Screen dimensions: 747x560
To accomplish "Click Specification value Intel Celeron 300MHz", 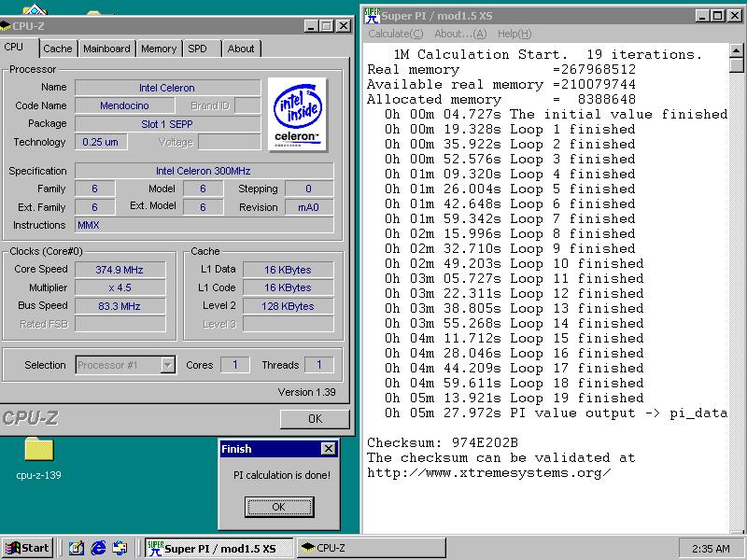I will tap(204, 171).
